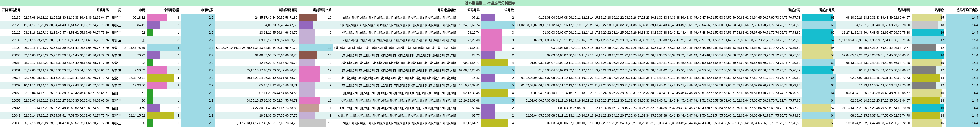Click the drawn numbers cell in row 26088
This screenshot has width=980, height=127.
pos(66,63)
